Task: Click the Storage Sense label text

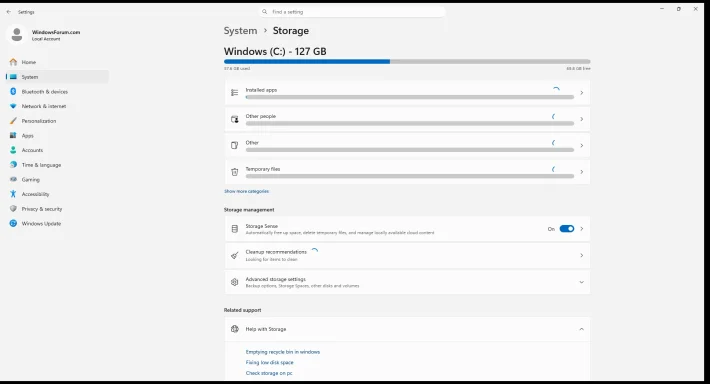Action: pos(262,226)
